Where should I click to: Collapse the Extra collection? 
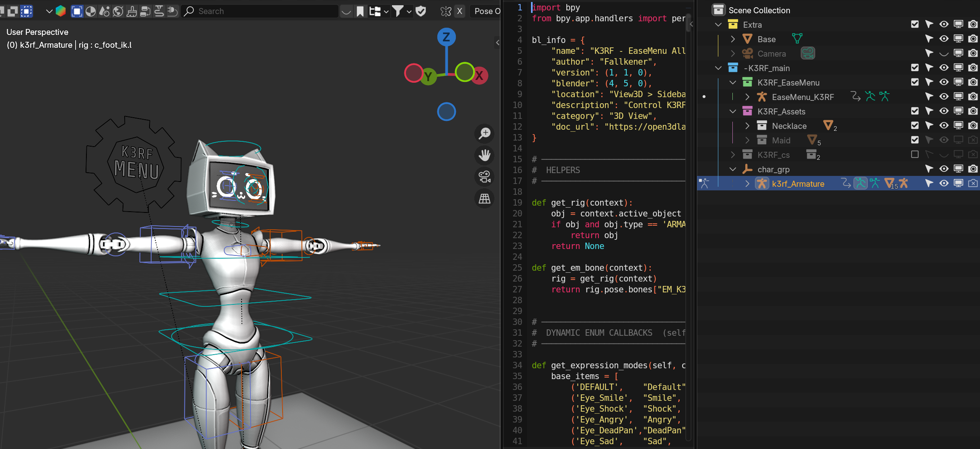pyautogui.click(x=718, y=24)
